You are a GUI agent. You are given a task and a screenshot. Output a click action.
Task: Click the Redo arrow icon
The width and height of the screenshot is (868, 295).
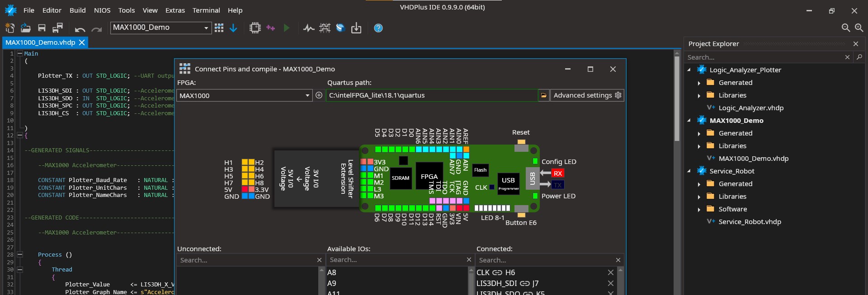coord(96,29)
